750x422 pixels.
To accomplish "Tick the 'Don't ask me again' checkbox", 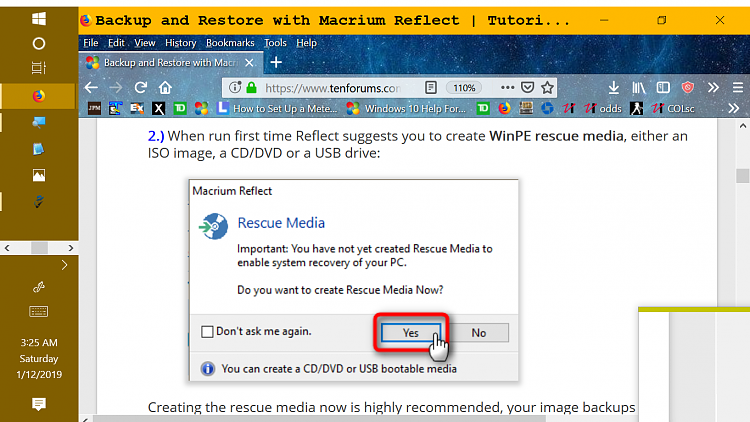I will click(x=207, y=332).
